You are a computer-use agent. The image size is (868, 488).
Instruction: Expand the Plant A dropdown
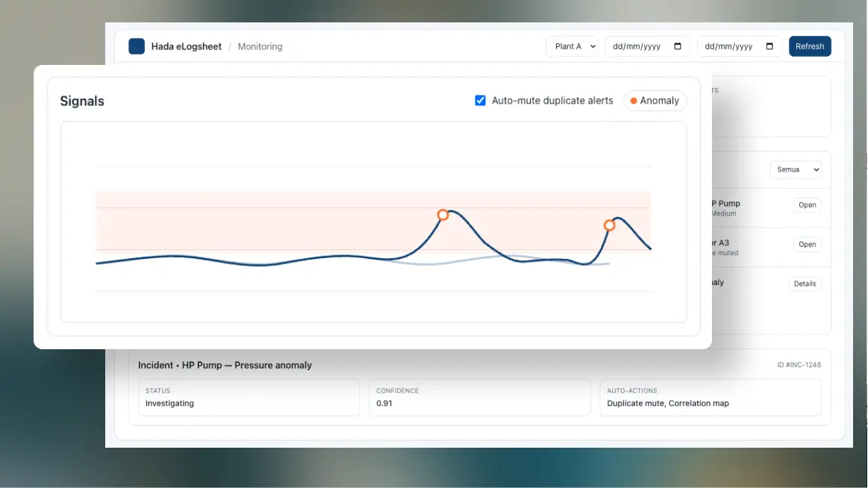572,46
